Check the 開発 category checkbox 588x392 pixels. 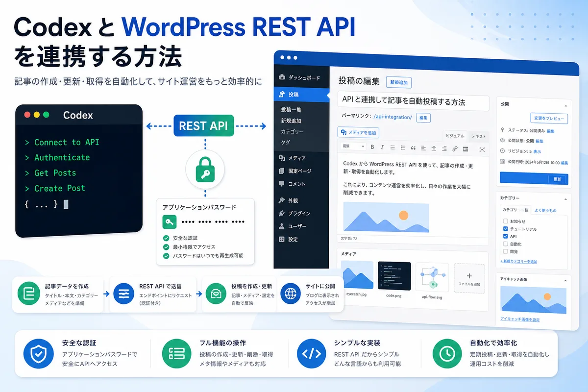pos(505,251)
